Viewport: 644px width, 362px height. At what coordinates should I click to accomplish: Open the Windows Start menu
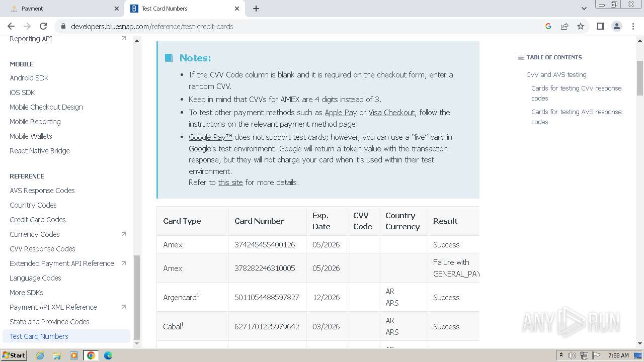pyautogui.click(x=14, y=355)
